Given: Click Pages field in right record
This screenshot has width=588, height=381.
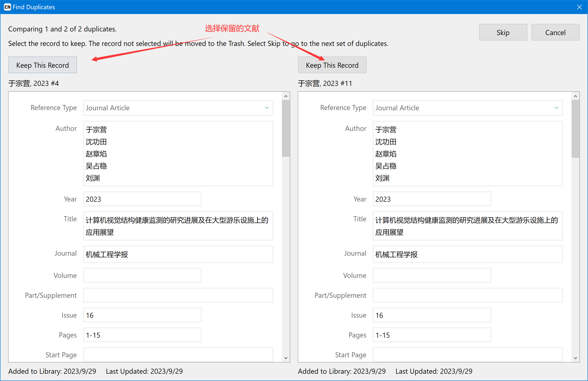Looking at the screenshot, I should tap(432, 335).
